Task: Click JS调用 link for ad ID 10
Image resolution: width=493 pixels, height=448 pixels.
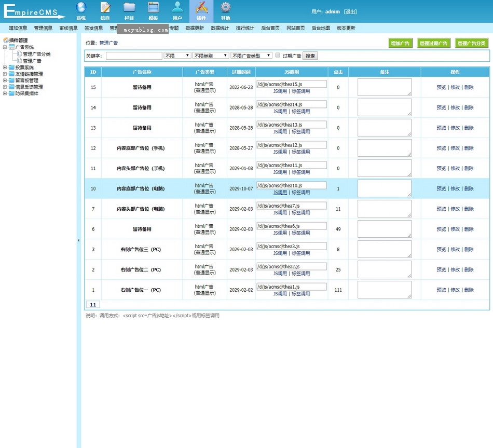Action: coord(280,193)
